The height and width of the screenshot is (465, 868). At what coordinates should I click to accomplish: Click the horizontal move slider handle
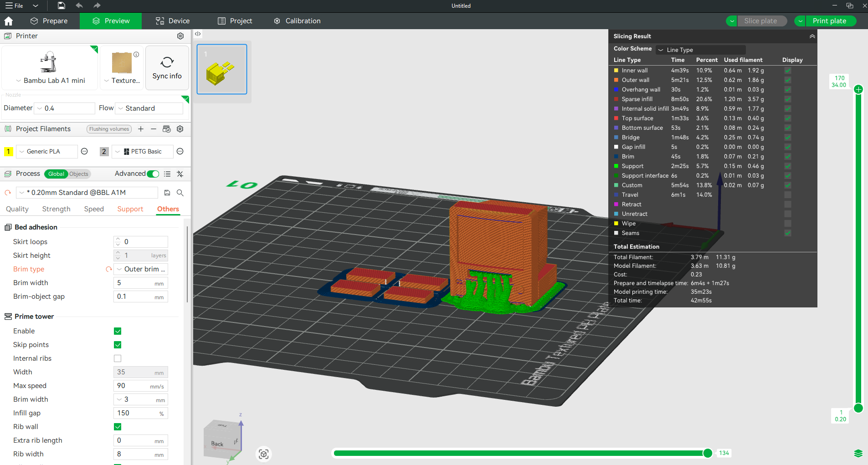point(708,453)
